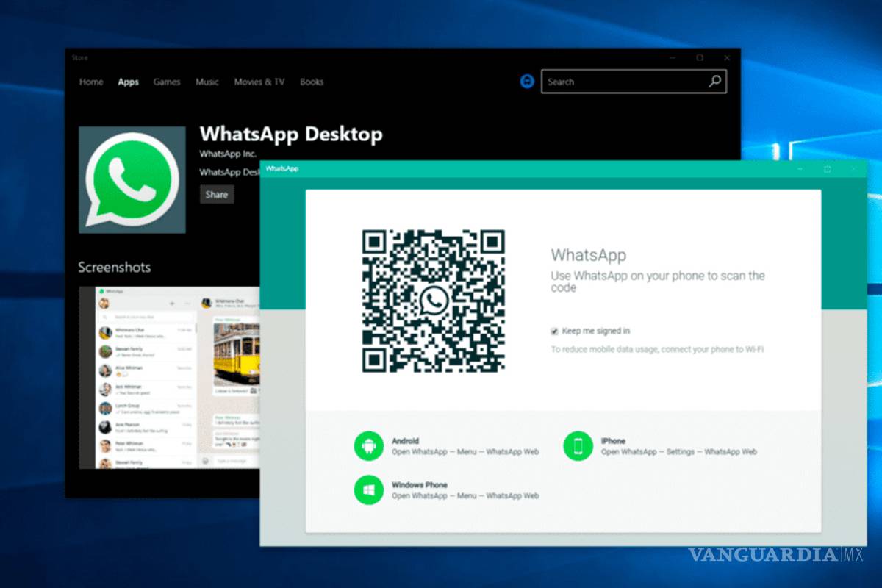Viewport: 882px width, 588px height.
Task: Click the Store profile account icon
Action: [527, 82]
